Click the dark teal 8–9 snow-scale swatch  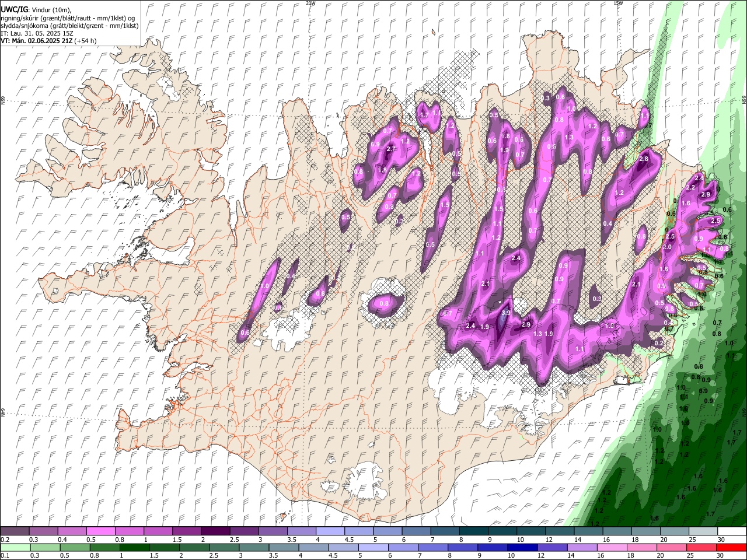473,531
